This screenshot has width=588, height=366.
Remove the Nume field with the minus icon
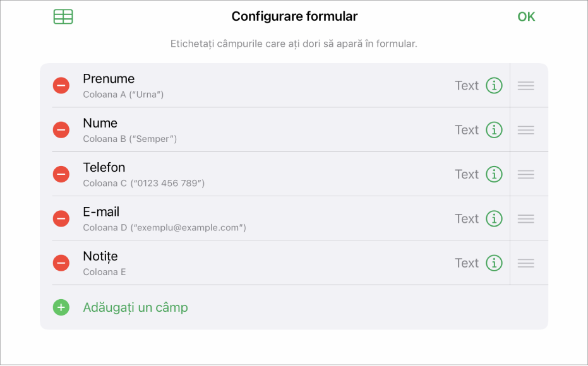click(61, 129)
